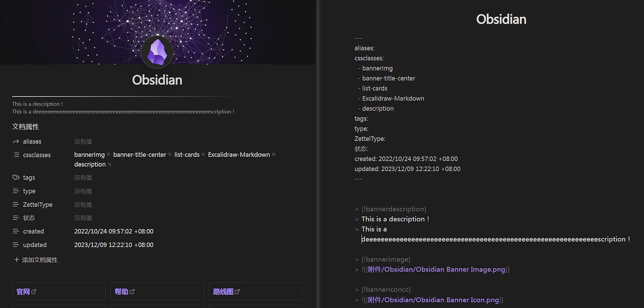Click the aliases property arrow icon

15,141
